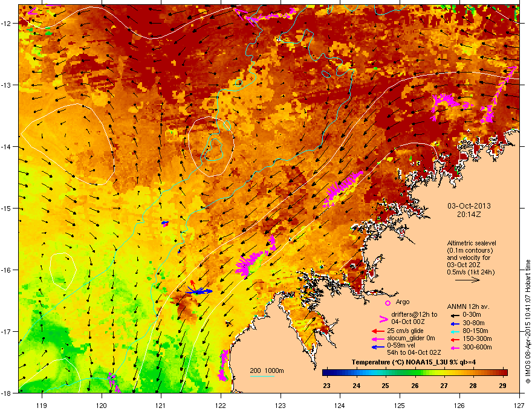Click the blue glider velocity arrows near 16.4°S
Viewport: 532px width, 411px height.
point(199,291)
